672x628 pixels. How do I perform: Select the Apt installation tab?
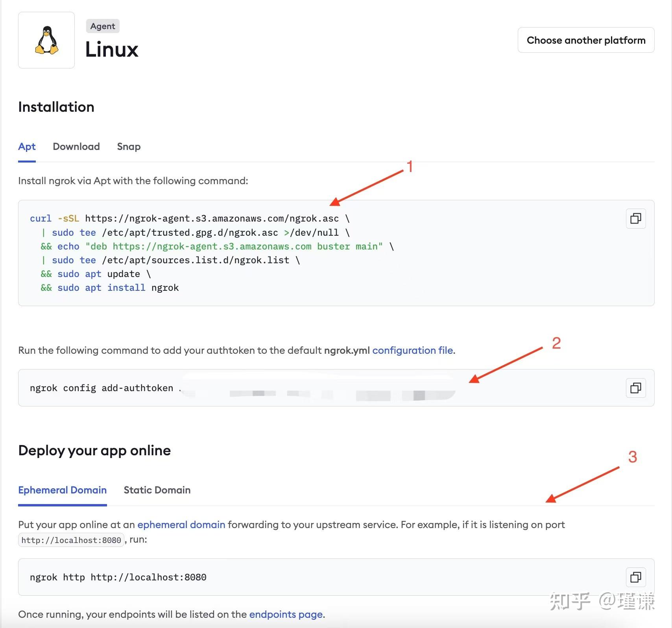(x=27, y=146)
